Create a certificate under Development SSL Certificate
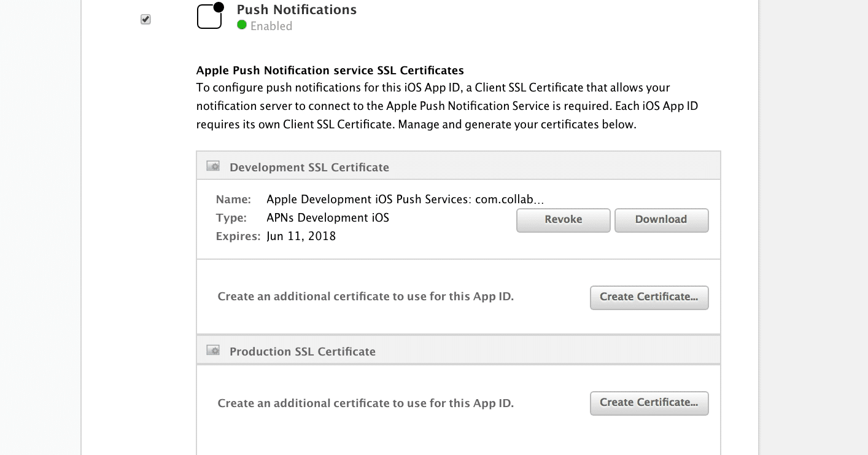The image size is (868, 455). (x=649, y=297)
